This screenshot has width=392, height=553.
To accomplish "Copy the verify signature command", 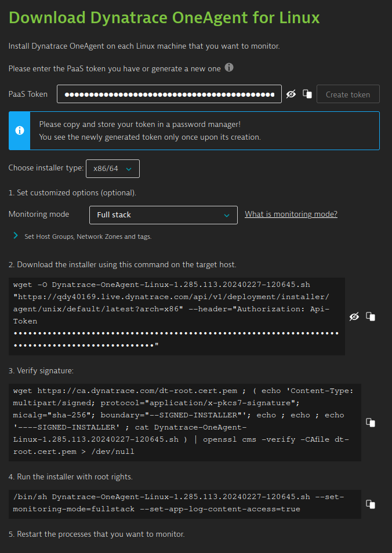I will click(x=371, y=423).
